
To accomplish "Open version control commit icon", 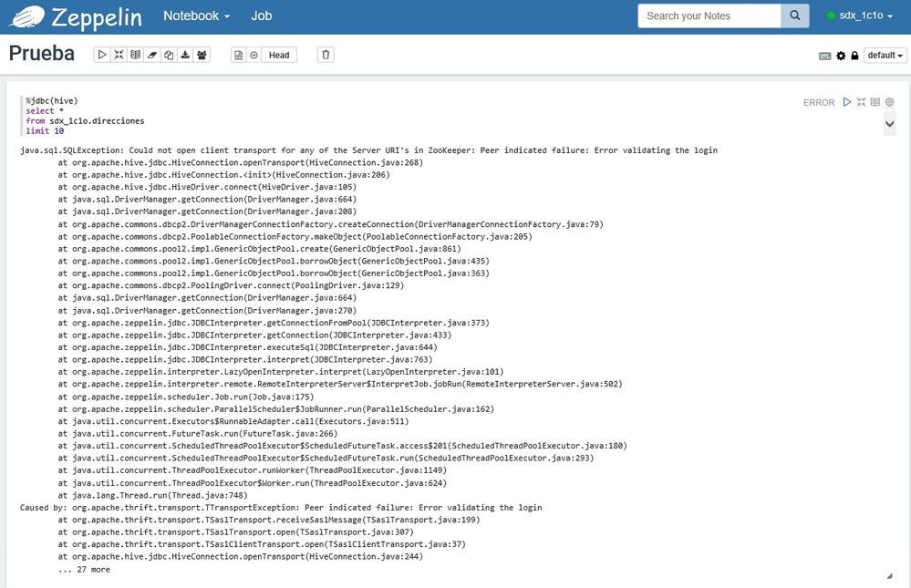I will [238, 55].
